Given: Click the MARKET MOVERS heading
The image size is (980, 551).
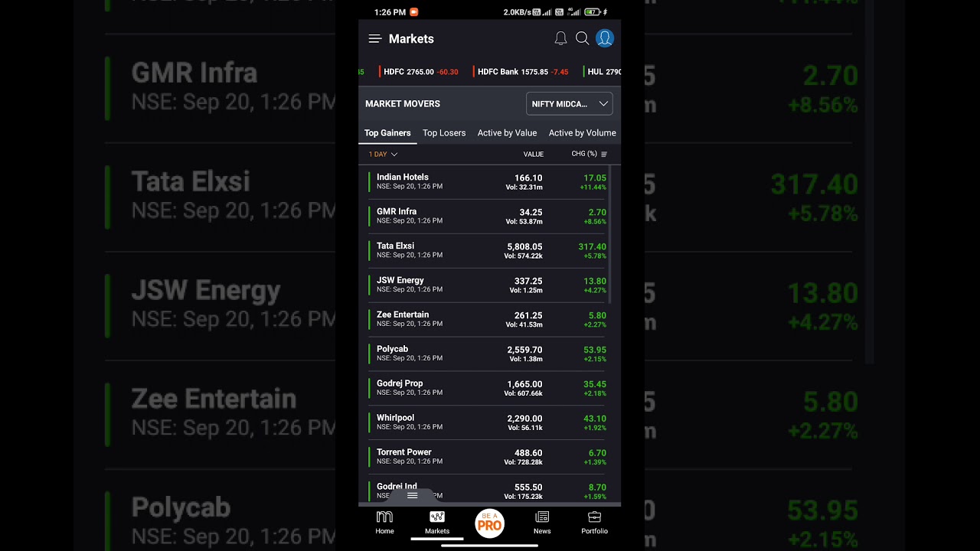Looking at the screenshot, I should click(403, 104).
